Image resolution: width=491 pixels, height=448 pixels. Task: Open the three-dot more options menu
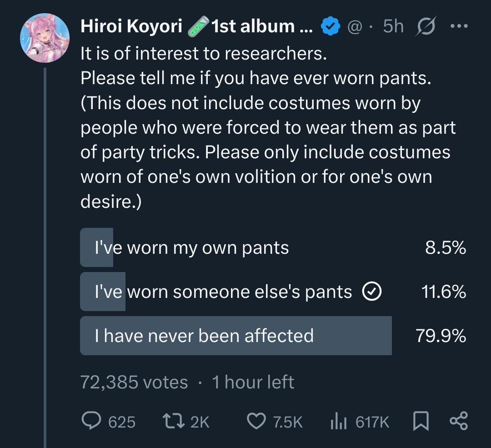pos(458,26)
